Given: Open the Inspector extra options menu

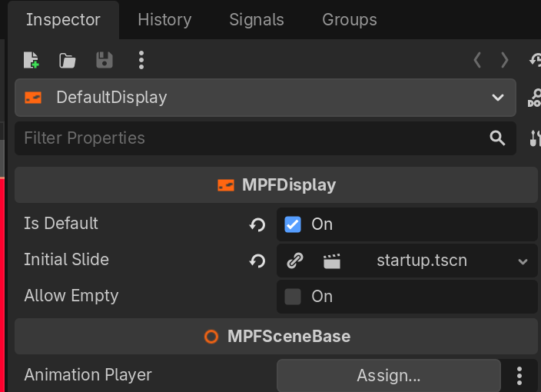Looking at the screenshot, I should coord(141,60).
